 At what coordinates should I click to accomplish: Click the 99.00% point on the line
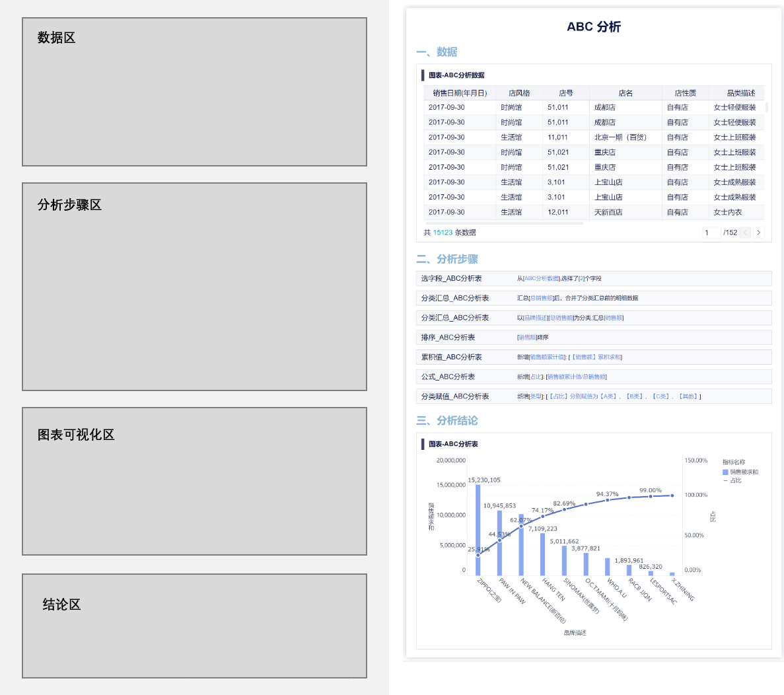(651, 497)
